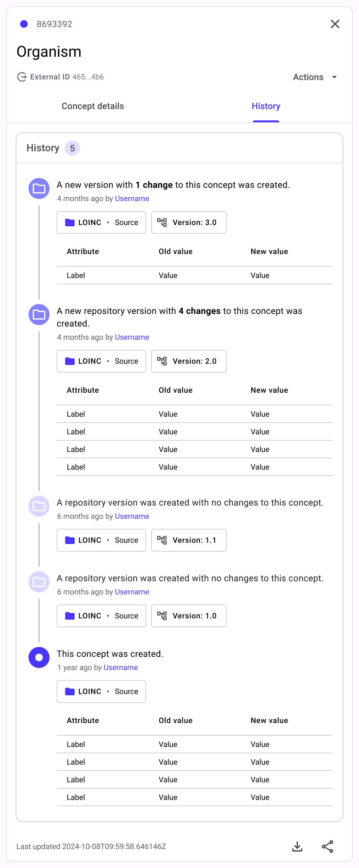The image size is (359, 868).
Task: Open the Version: 2.0 chip
Action: (x=189, y=361)
